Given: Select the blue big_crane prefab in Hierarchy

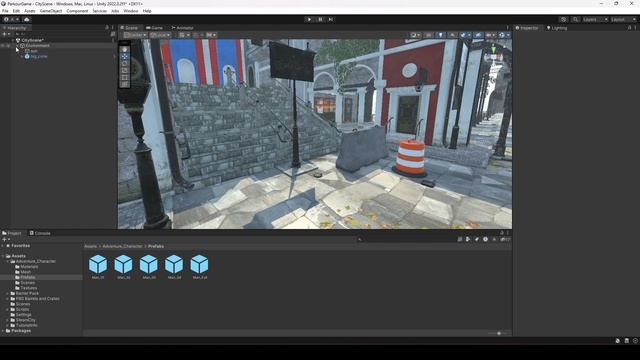Looking at the screenshot, I should point(39,56).
